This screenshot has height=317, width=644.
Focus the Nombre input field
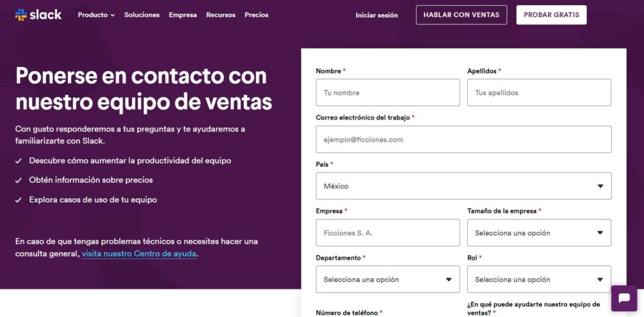387,92
